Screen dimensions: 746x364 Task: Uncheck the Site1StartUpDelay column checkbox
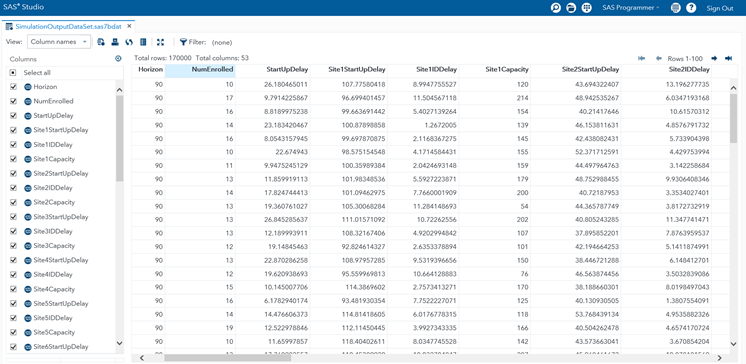(13, 130)
